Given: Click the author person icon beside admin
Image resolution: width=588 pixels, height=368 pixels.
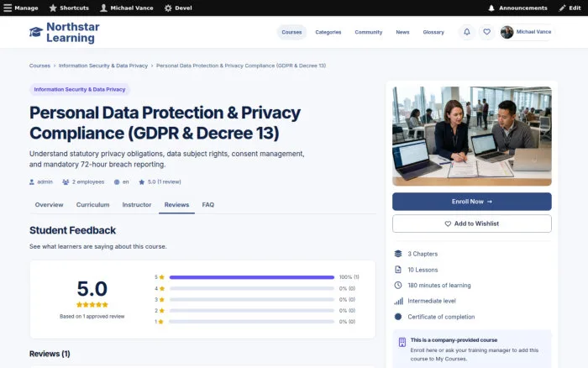Looking at the screenshot, I should (32, 182).
